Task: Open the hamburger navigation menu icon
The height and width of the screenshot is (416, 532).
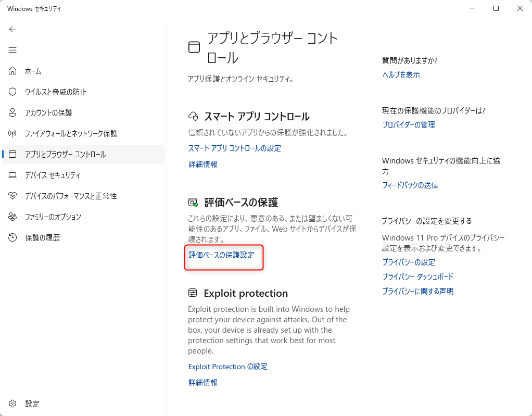Action: (x=13, y=50)
